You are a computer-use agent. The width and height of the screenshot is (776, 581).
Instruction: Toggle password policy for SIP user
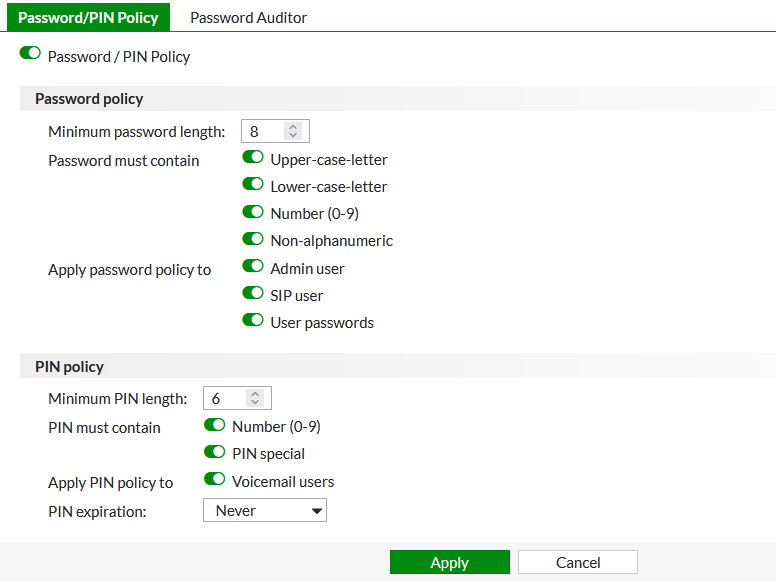[x=253, y=293]
